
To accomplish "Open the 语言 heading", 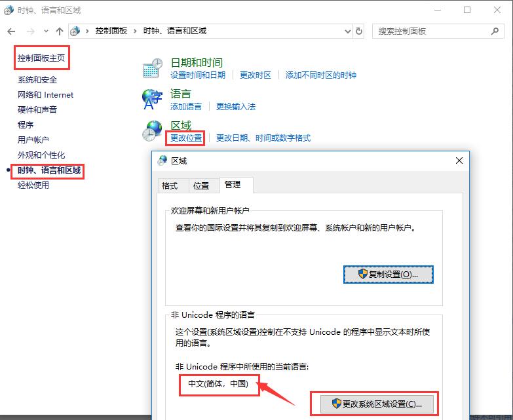I will pos(181,94).
